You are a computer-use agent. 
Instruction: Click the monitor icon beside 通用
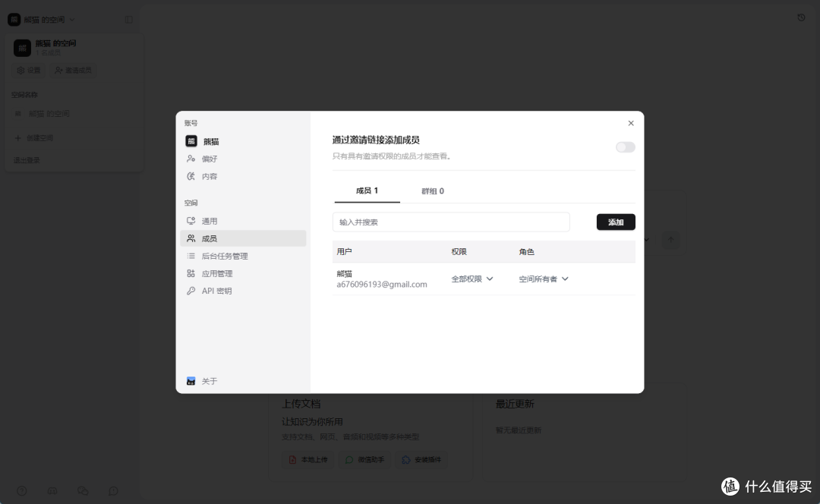[191, 221]
